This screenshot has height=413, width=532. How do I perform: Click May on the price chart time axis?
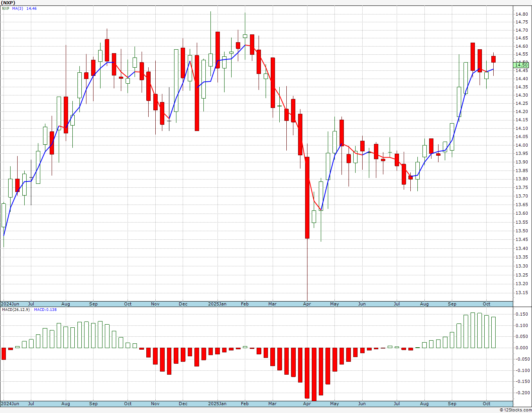(x=334, y=304)
